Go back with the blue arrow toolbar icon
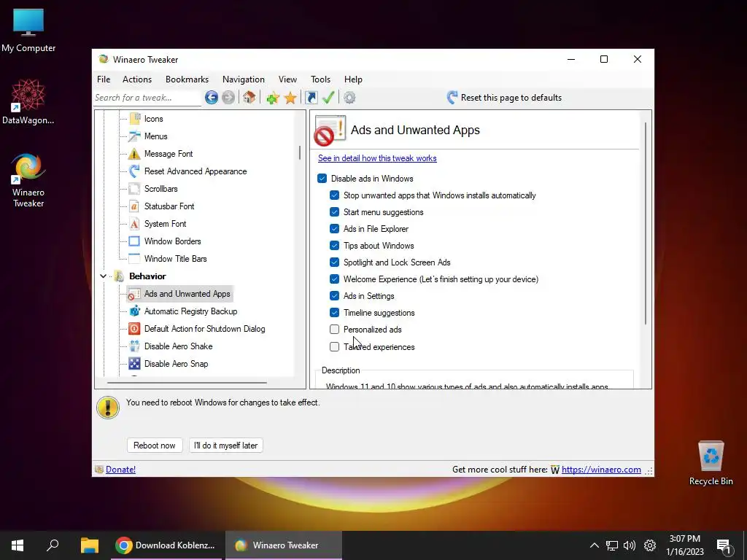Screen dimensions: 747x560 coord(212,98)
